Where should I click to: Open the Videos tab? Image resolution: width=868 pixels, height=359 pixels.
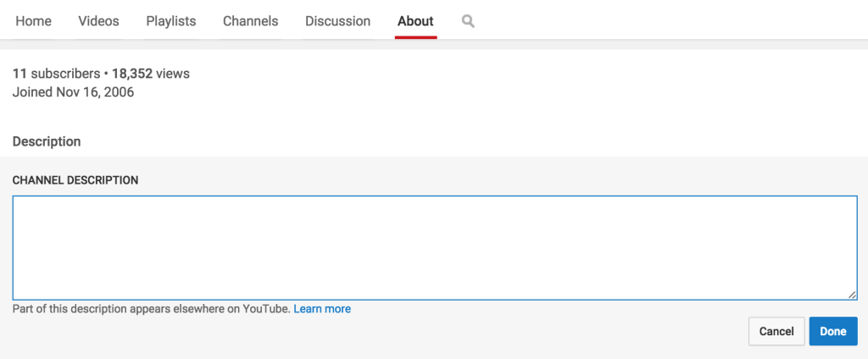tap(98, 21)
